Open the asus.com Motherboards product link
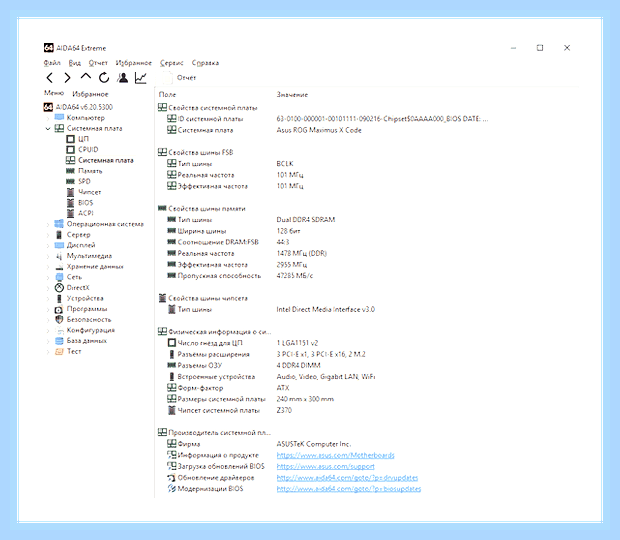The height and width of the screenshot is (540, 620). coord(335,455)
